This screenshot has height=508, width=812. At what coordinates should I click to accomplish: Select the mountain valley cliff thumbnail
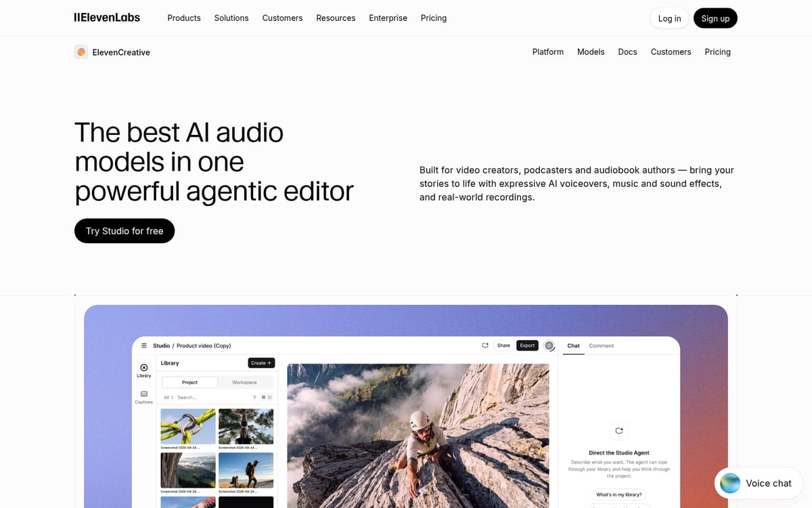click(x=188, y=471)
